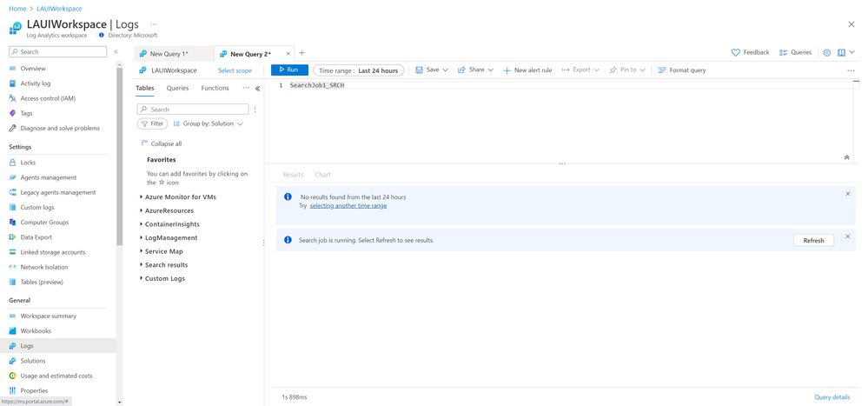This screenshot has width=868, height=406.
Task: Select the Results tab
Action: pos(294,175)
